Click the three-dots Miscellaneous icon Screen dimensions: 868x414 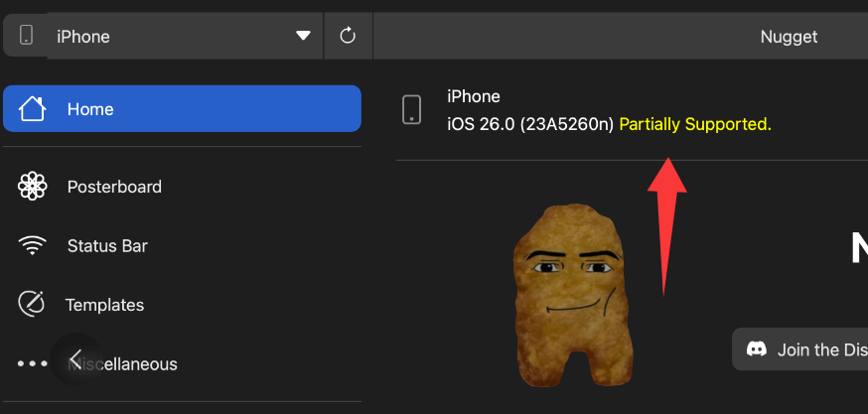tap(32, 363)
